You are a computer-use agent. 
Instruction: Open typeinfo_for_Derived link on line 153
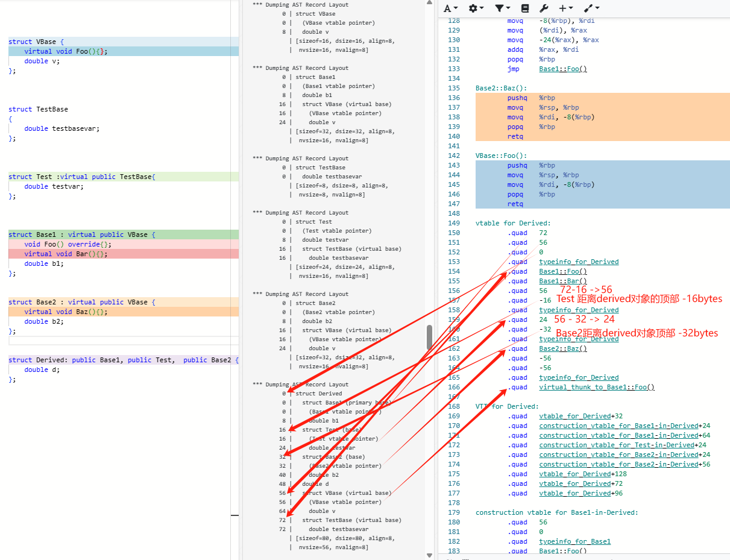click(x=579, y=262)
